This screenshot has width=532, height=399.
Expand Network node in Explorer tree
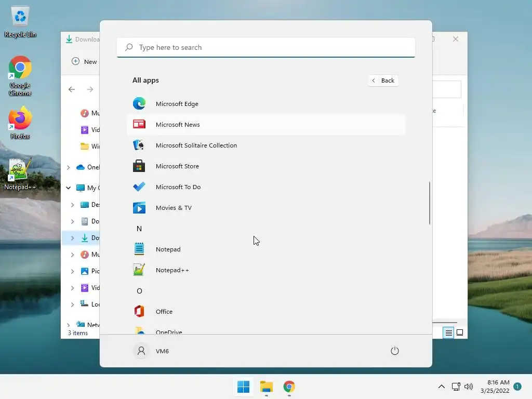[x=69, y=325]
